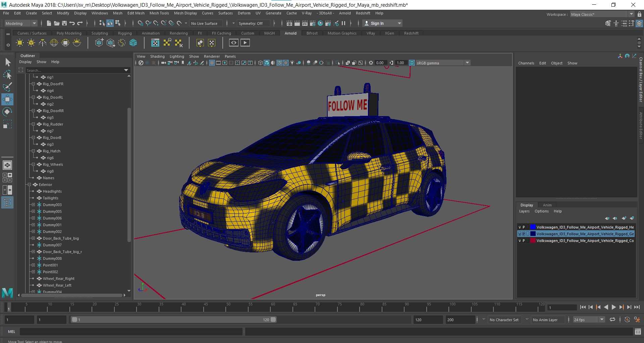Toggle visibility of the _Ge layer
This screenshot has height=343, width=644.
(x=520, y=234)
